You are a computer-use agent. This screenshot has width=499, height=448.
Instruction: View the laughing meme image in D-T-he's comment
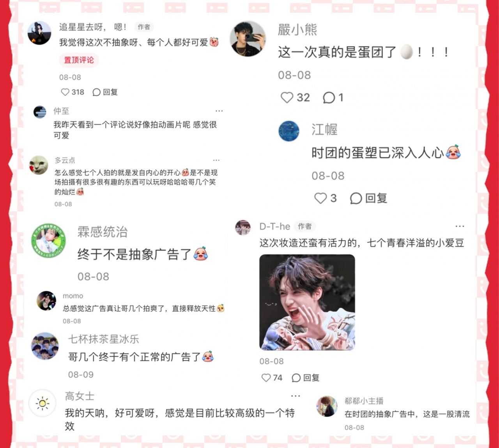pos(307,302)
